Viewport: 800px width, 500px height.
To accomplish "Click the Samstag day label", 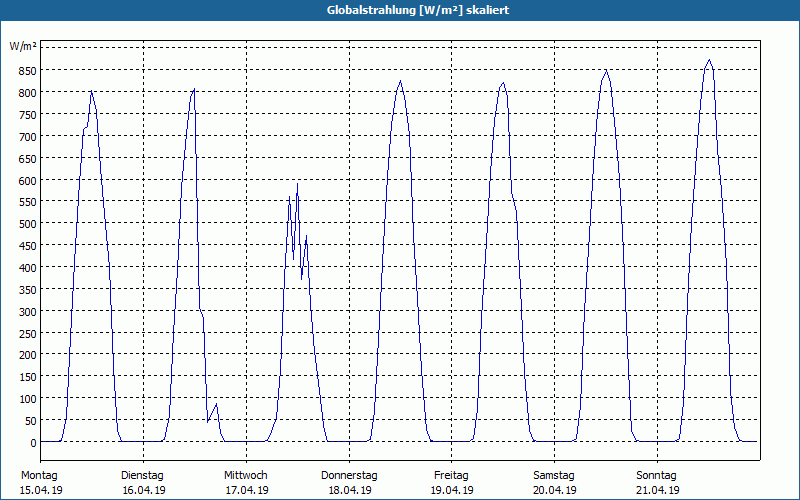I will click(554, 476).
